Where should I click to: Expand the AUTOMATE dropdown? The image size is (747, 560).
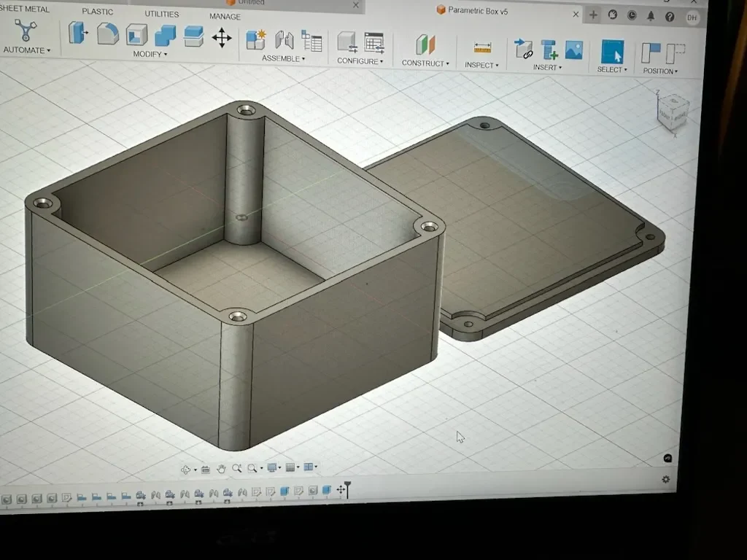[27, 50]
